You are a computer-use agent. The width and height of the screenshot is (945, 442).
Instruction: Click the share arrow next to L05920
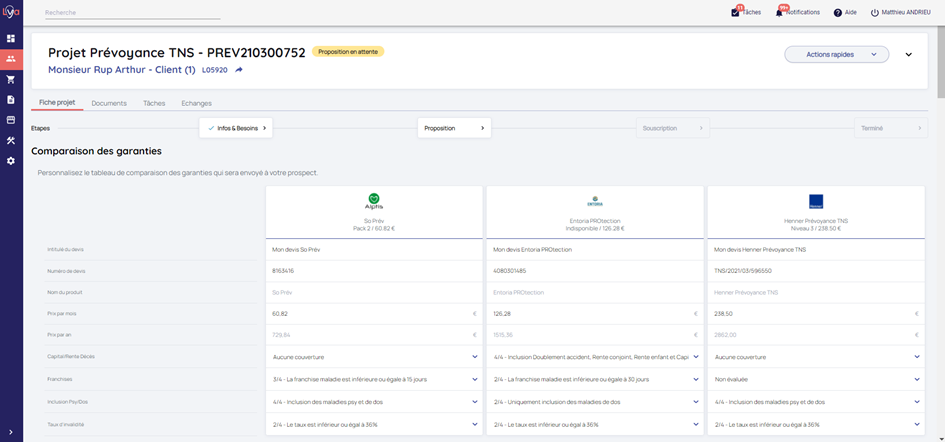pyautogui.click(x=239, y=70)
